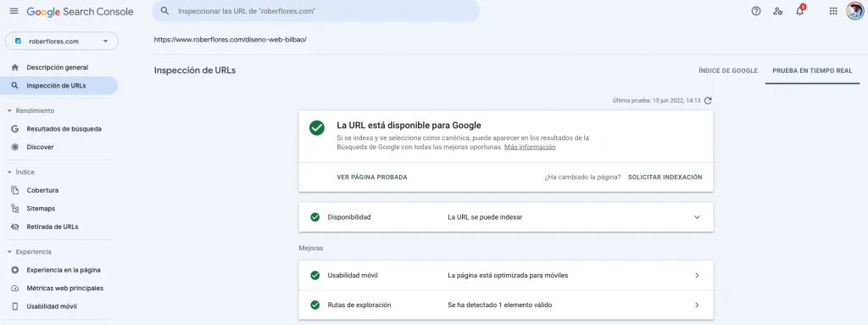The height and width of the screenshot is (325, 868).
Task: Click the Última prueba timestamp text
Action: [x=657, y=100]
